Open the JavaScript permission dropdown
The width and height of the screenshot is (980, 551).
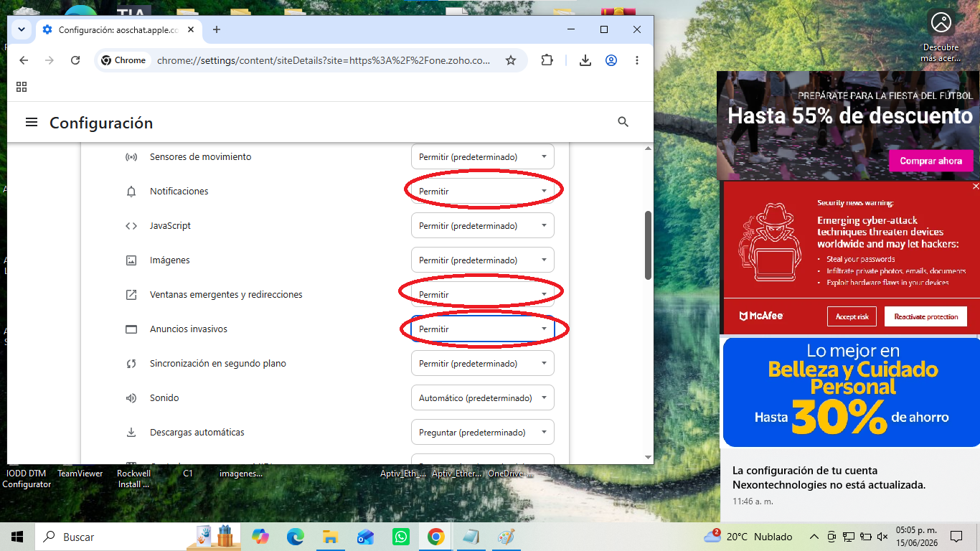click(x=483, y=226)
